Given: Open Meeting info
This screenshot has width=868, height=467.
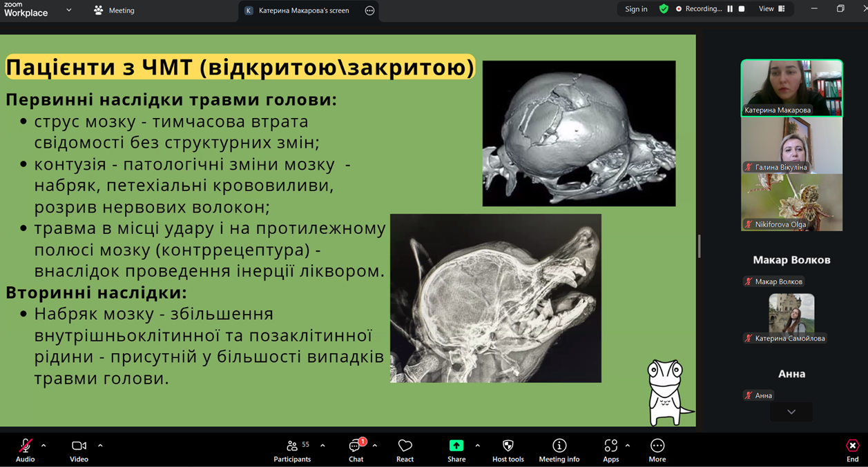Looking at the screenshot, I should (559, 450).
